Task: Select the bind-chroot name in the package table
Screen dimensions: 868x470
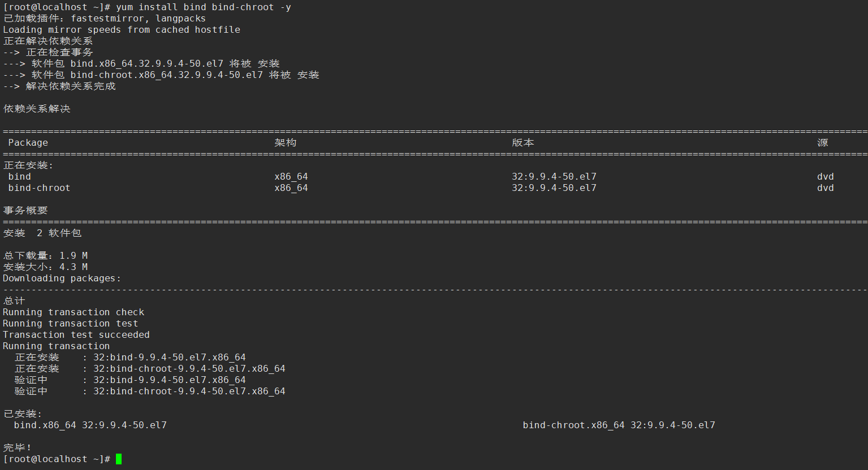Action: coord(39,188)
